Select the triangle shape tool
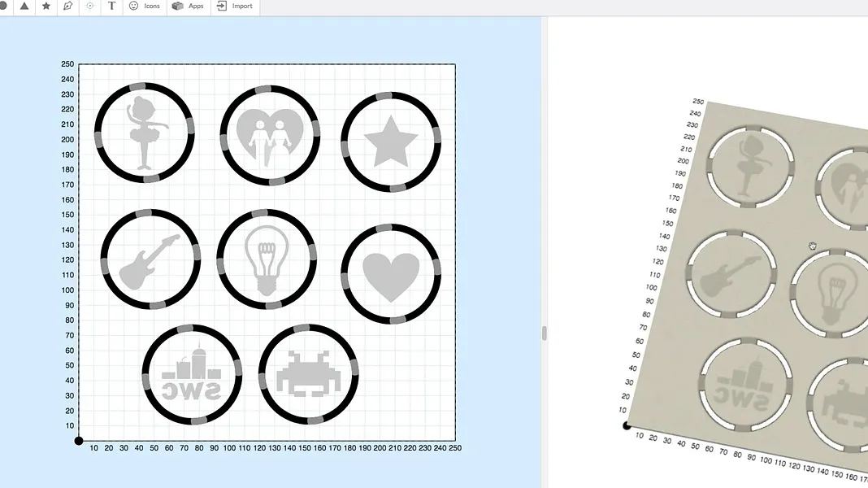 24,6
